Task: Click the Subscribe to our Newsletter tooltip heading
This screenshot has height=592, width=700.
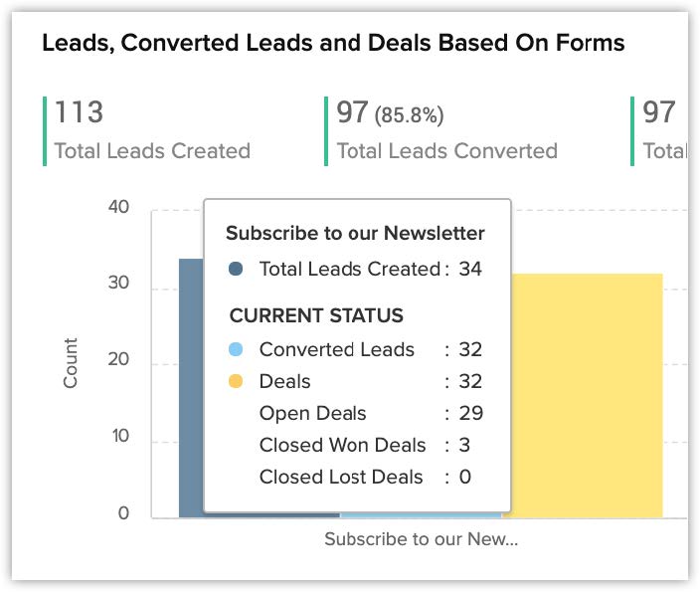Action: point(355,234)
